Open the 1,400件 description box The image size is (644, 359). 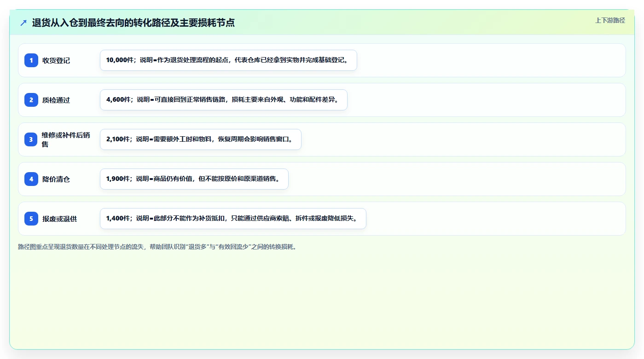(233, 219)
